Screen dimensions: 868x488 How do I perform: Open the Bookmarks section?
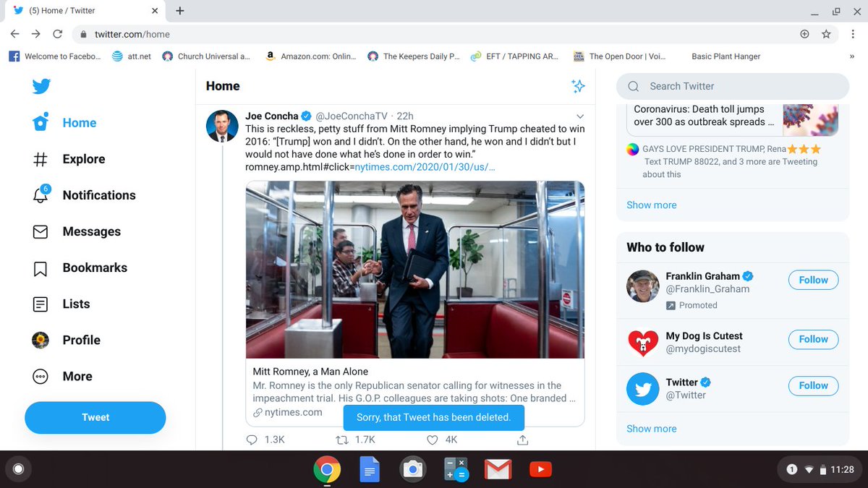[80, 267]
